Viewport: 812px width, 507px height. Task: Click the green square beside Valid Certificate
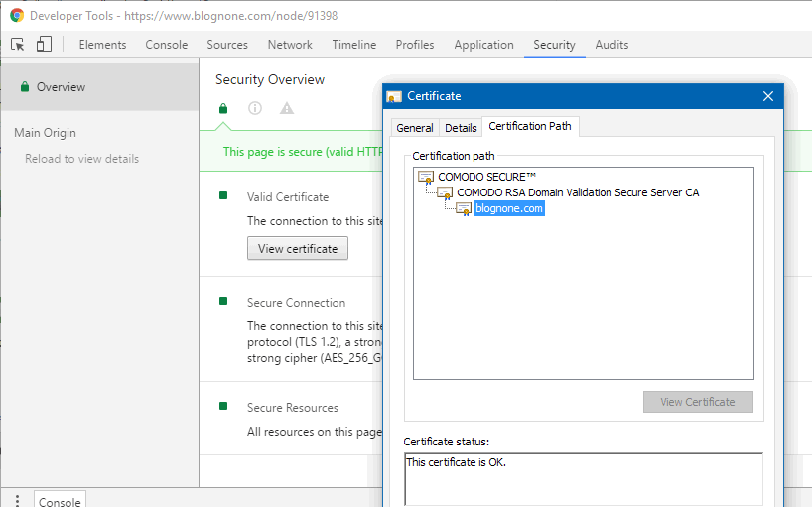(x=223, y=195)
